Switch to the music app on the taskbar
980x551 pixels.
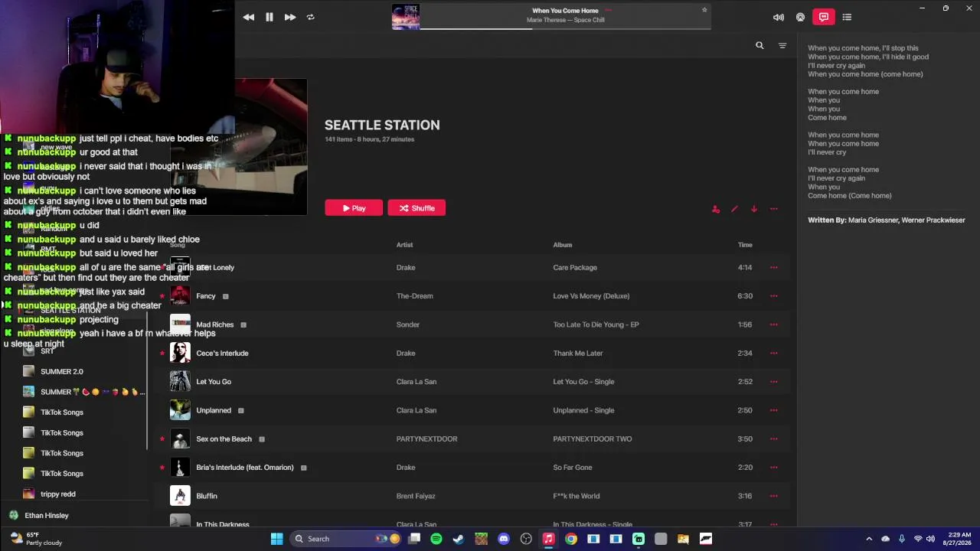click(x=548, y=539)
